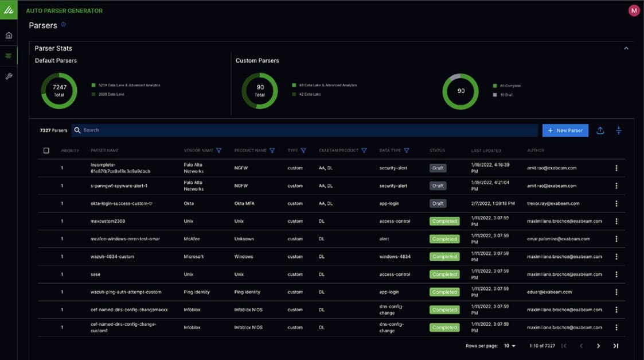Click the windows-4634 data type cell

[395, 257]
